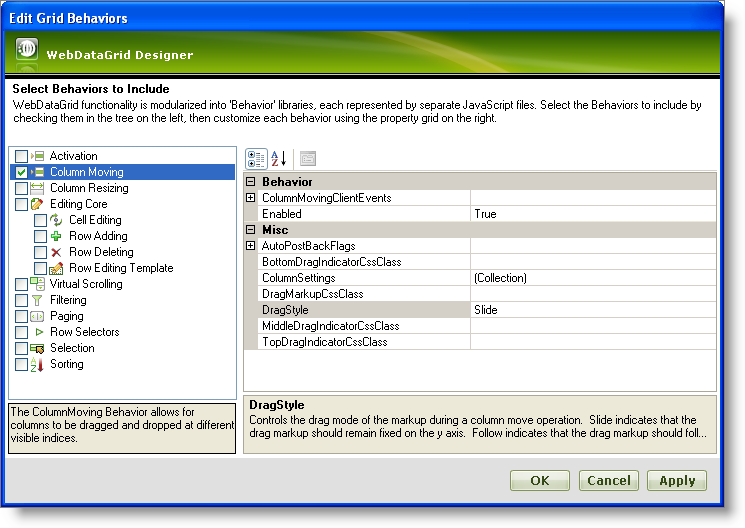The image size is (745, 528).
Task: Click the Apply button
Action: (x=676, y=480)
